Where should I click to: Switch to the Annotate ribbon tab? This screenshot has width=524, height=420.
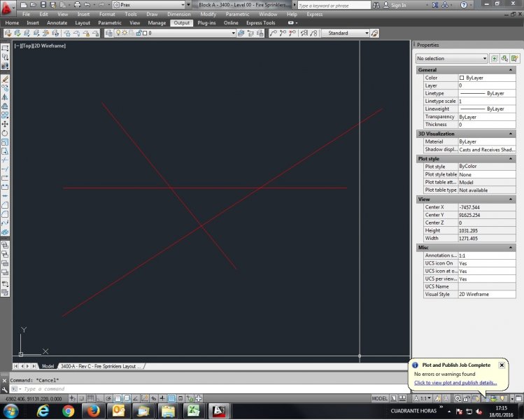[57, 22]
